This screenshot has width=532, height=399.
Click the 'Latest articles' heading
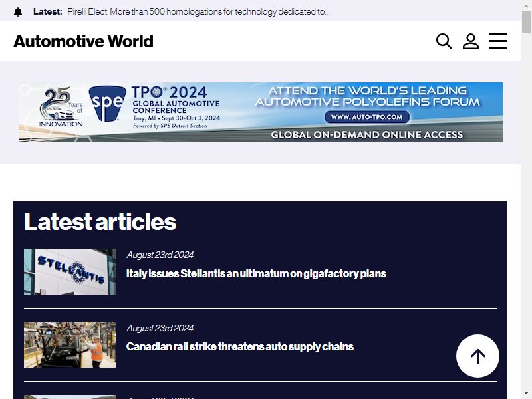click(x=100, y=222)
